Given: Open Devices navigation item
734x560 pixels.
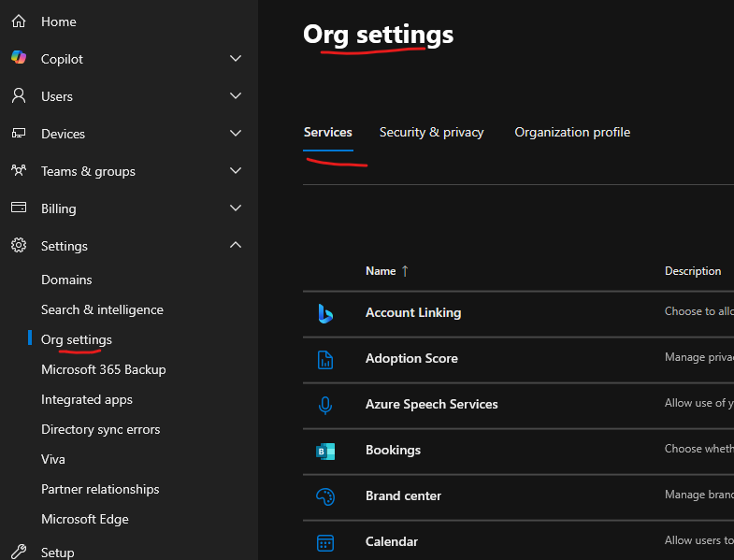Looking at the screenshot, I should point(63,134).
